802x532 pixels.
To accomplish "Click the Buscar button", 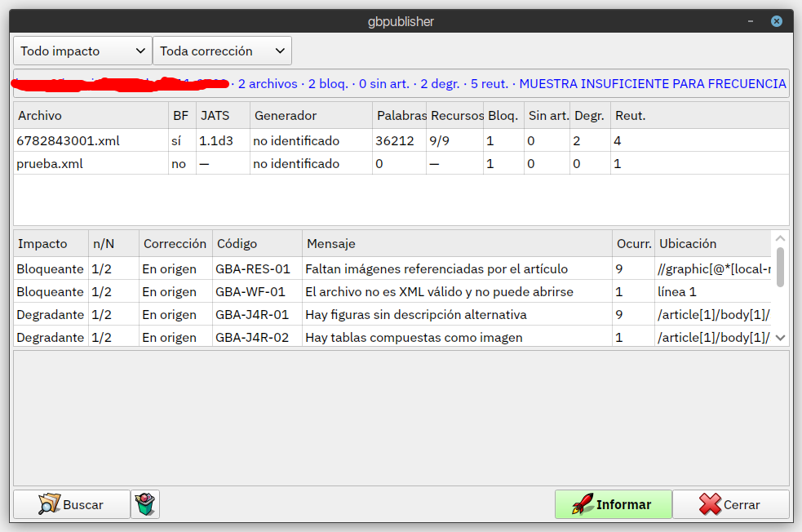I will (x=72, y=504).
